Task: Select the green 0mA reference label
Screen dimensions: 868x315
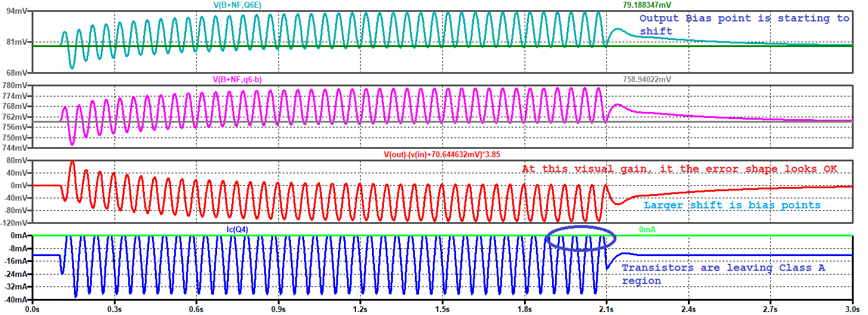Action: 647,229
